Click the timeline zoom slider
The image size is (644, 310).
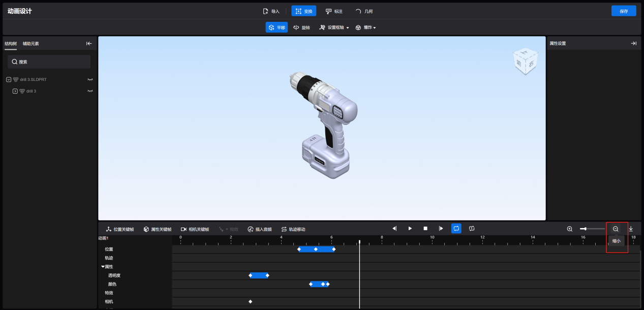(x=592, y=229)
